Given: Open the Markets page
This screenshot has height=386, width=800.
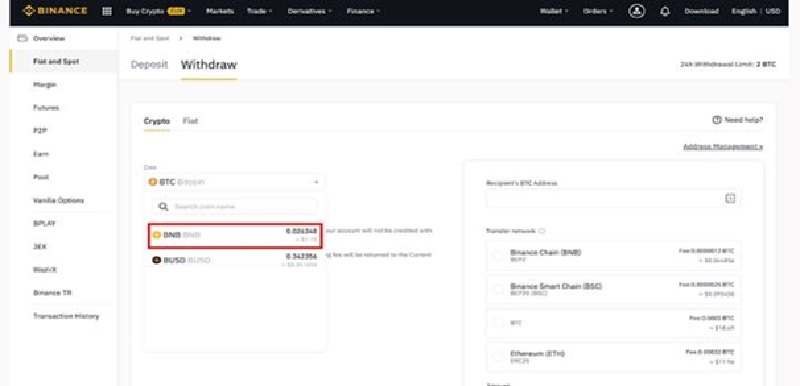Looking at the screenshot, I should point(220,11).
